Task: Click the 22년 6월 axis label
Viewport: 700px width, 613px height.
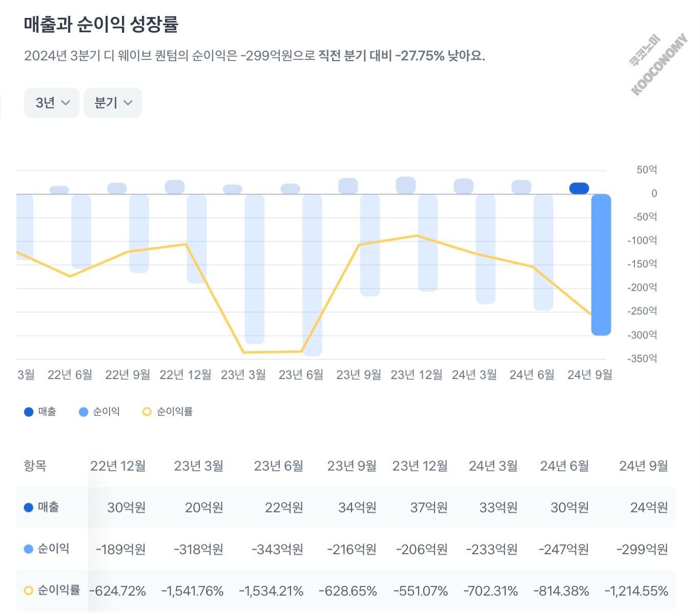Action: click(x=70, y=375)
